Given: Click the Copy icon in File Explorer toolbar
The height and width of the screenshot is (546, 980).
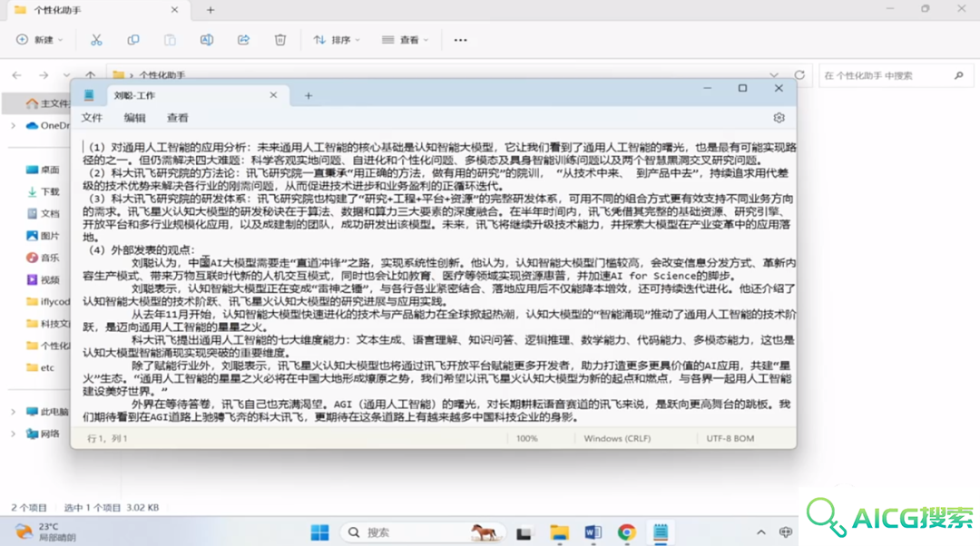Looking at the screenshot, I should tap(133, 40).
